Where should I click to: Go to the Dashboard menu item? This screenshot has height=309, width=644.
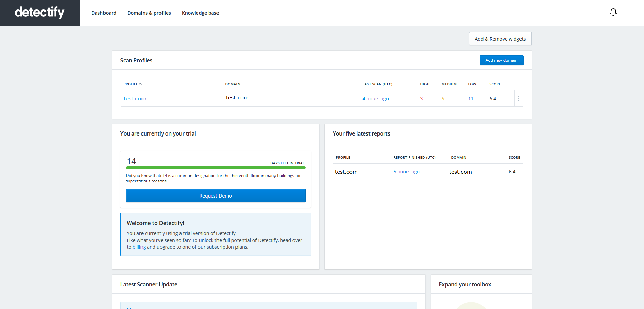(104, 13)
